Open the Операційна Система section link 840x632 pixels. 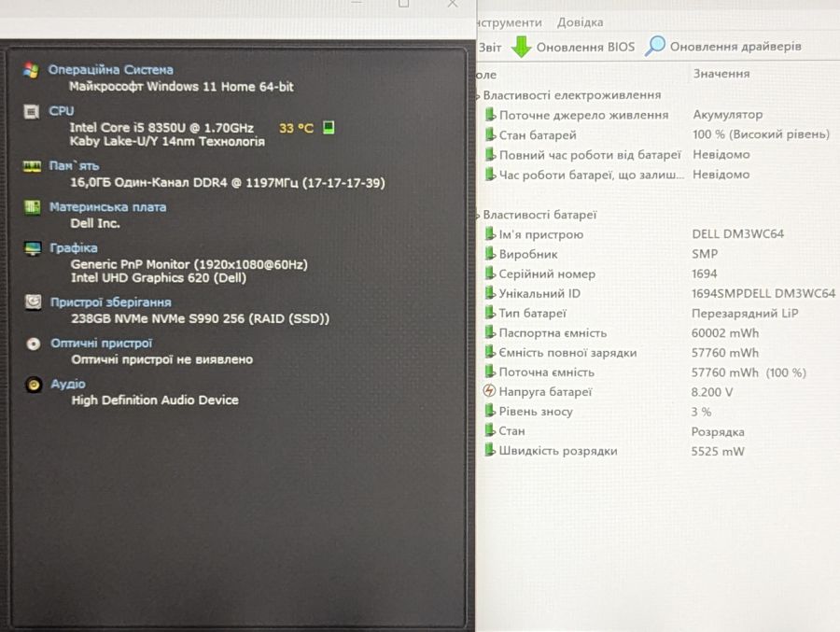pos(111,70)
